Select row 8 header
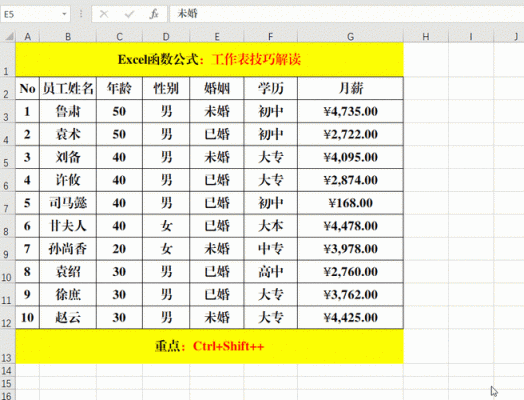The image size is (524, 400). (7, 226)
